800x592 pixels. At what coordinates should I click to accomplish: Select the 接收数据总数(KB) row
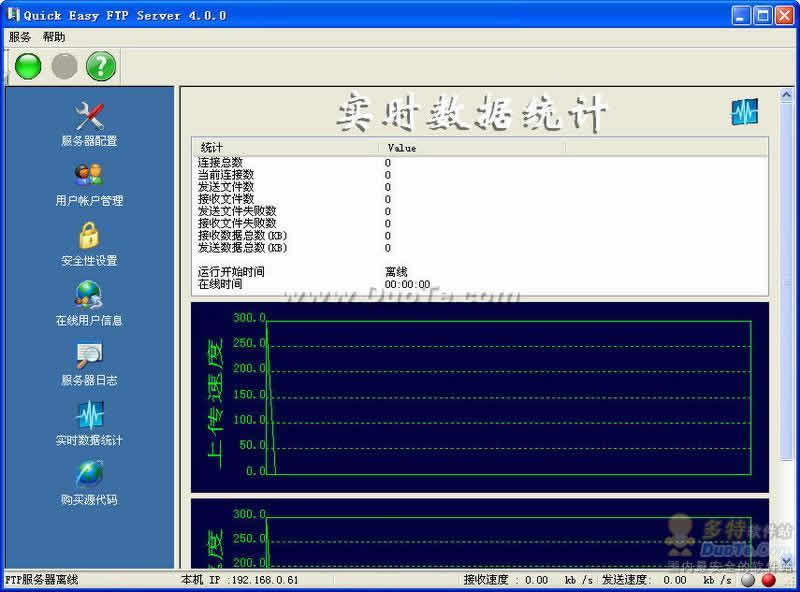click(480, 236)
